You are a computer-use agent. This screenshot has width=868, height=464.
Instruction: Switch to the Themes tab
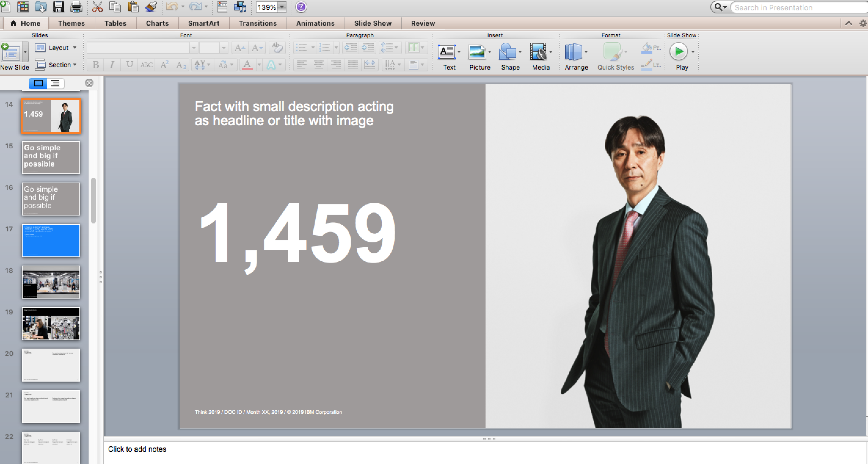click(x=71, y=23)
